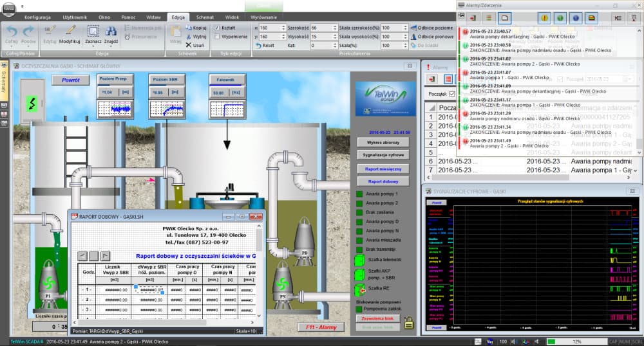Click the x coordinate input field

tap(269, 28)
